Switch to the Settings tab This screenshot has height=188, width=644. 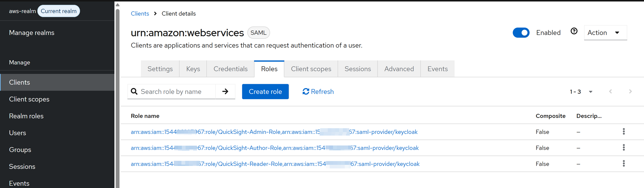pos(160,69)
